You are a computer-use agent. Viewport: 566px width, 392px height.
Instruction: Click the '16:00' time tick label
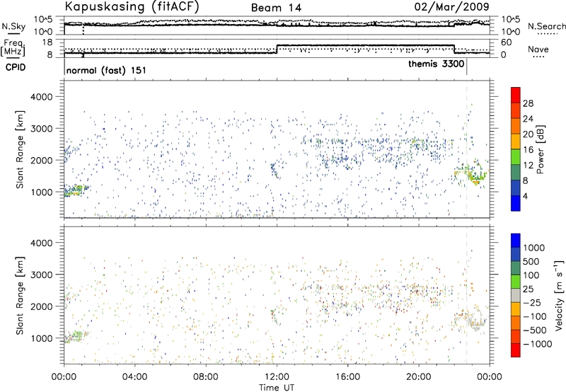click(347, 377)
